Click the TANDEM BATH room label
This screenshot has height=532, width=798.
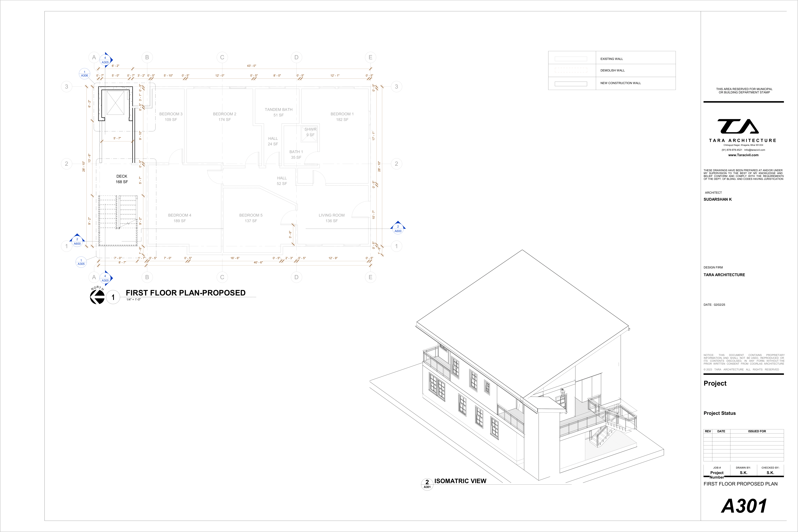(279, 112)
